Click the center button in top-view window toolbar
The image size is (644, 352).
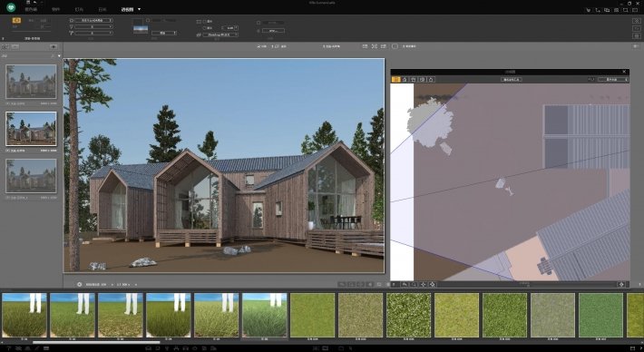click(512, 79)
